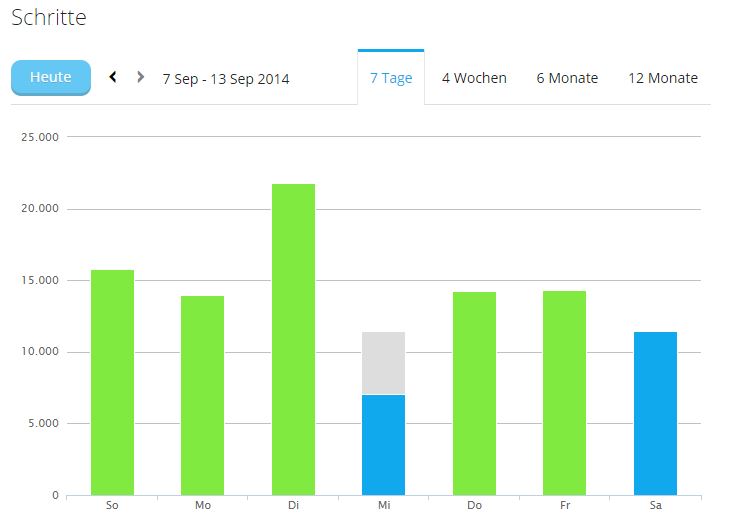This screenshot has height=529, width=730.
Task: Click the date range 7 Sep - 13 Sep 2014
Action: click(226, 79)
